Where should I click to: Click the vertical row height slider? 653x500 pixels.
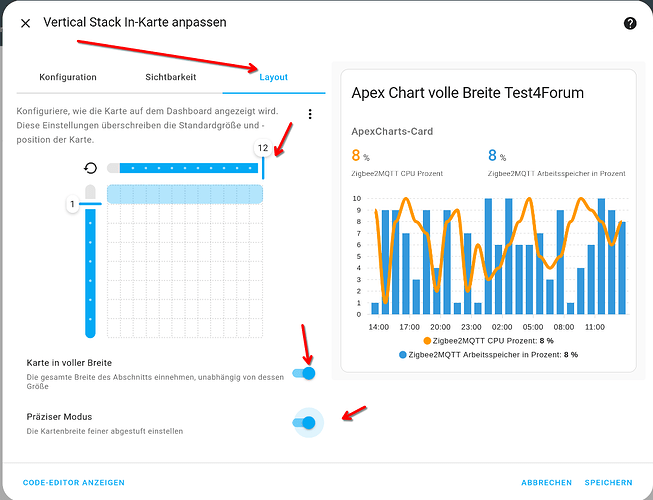coord(90,270)
